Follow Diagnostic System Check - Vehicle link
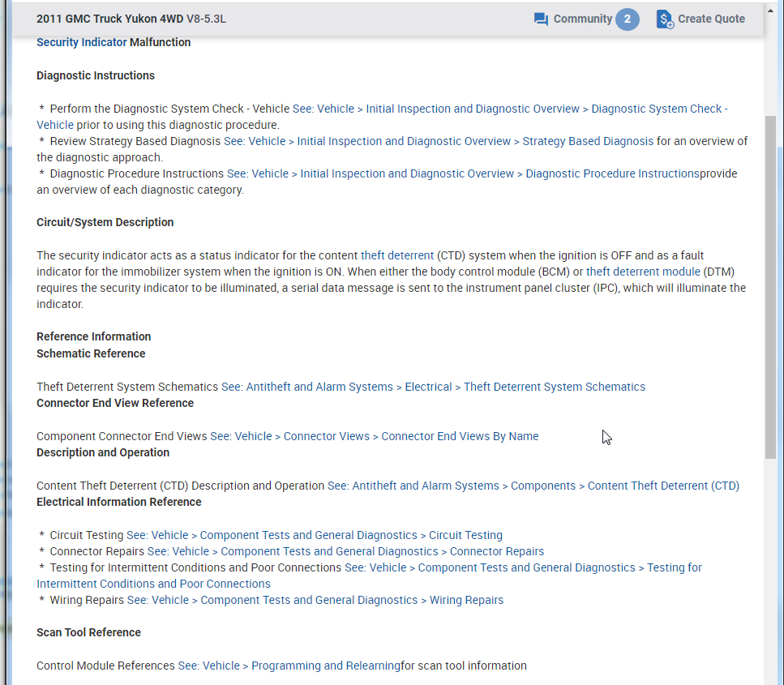784x685 pixels. coord(659,109)
